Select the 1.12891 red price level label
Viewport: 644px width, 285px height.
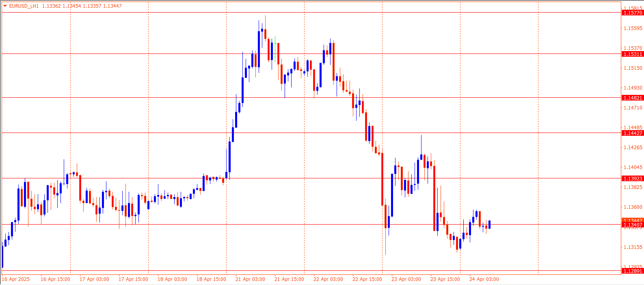(633, 271)
